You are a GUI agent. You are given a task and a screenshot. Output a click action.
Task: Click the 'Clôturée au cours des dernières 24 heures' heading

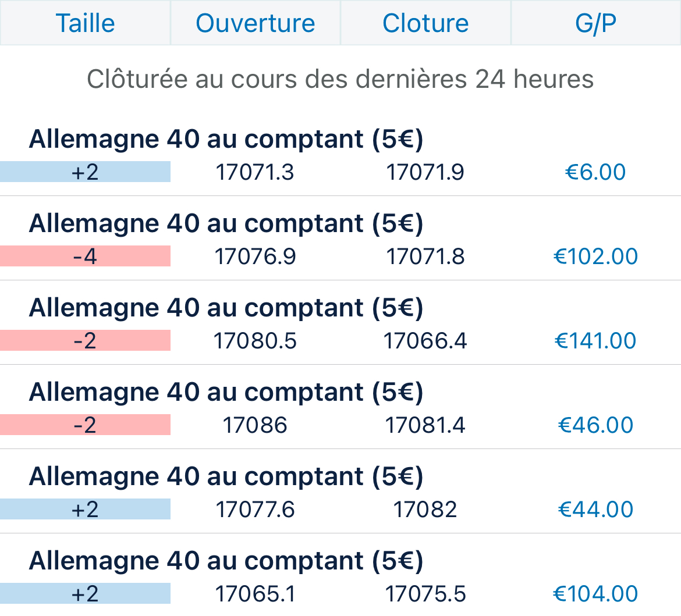[x=340, y=79]
